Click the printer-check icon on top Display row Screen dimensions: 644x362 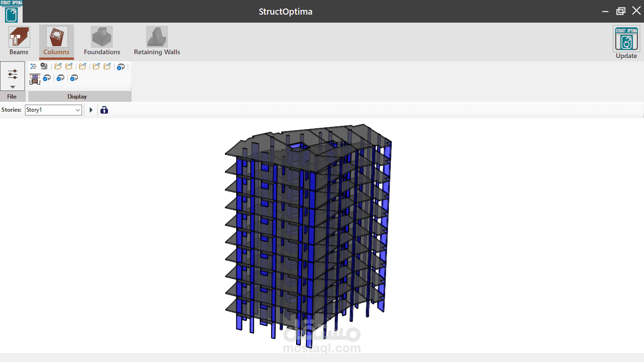pyautogui.click(x=121, y=66)
